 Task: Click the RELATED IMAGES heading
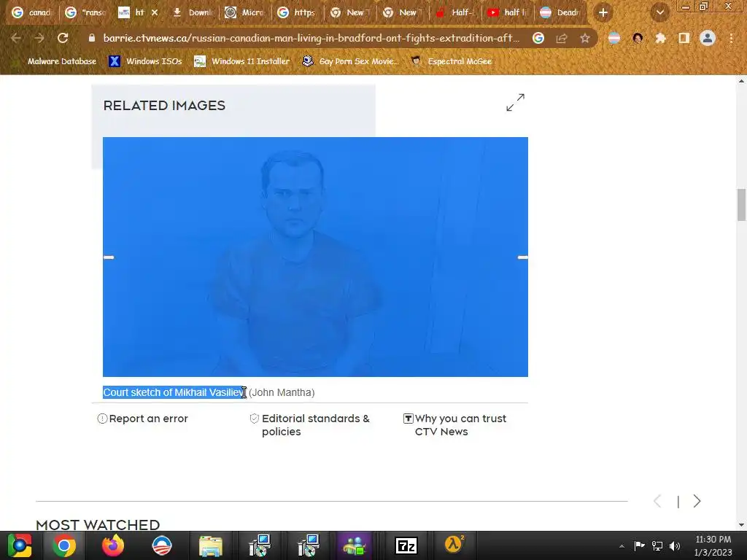coord(164,105)
